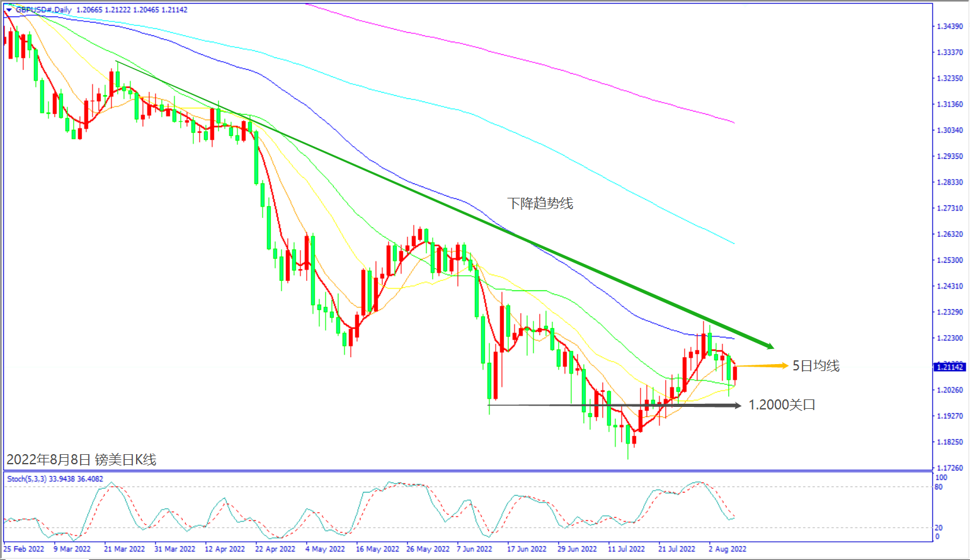The image size is (970, 560).
Task: Click the magenta moving average line end
Action: point(734,122)
